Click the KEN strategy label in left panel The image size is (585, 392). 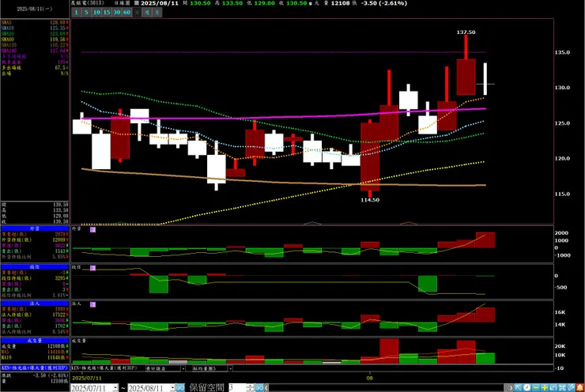click(35, 368)
